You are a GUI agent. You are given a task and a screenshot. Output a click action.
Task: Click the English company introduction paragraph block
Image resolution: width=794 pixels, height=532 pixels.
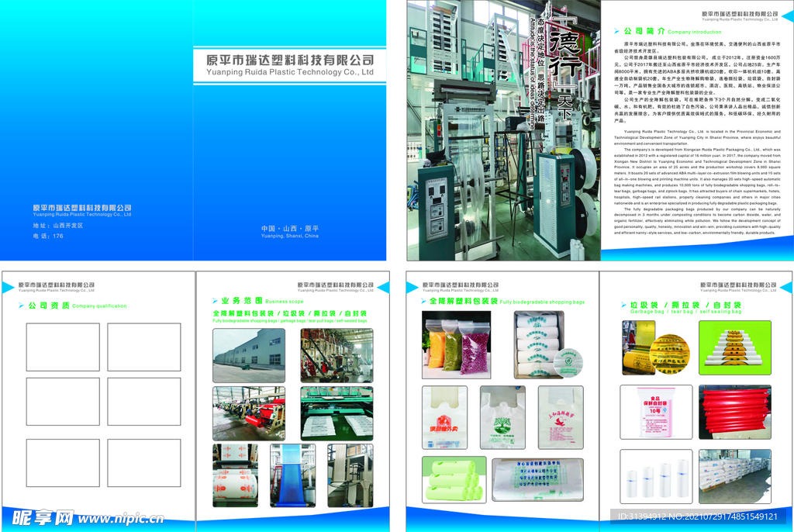coord(697,182)
